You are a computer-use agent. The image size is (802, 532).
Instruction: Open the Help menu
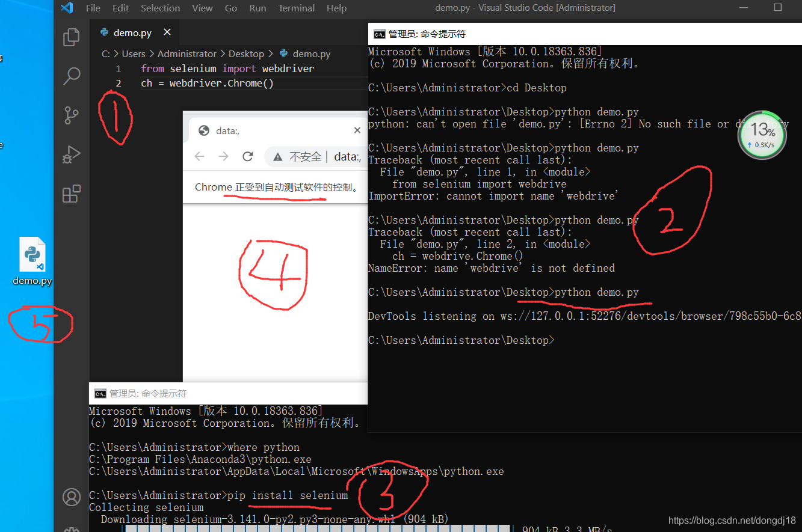(x=336, y=8)
